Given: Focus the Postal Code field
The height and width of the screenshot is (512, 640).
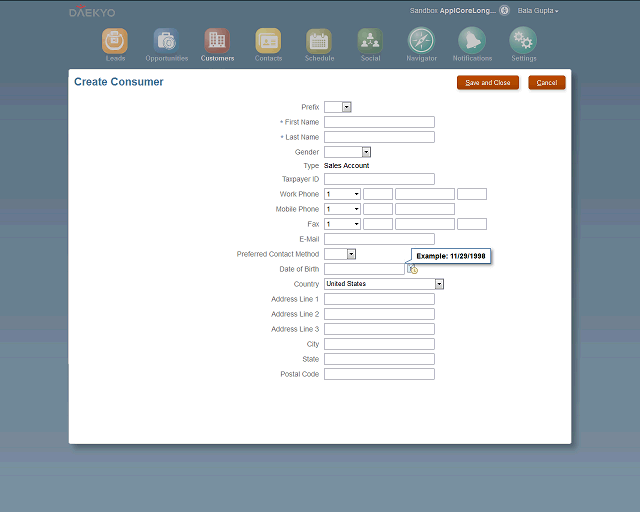Looking at the screenshot, I should (x=379, y=374).
